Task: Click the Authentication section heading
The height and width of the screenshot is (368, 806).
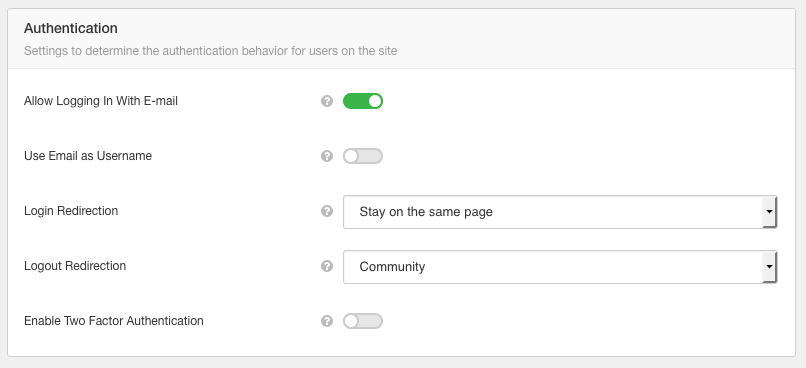Action: pos(71,28)
